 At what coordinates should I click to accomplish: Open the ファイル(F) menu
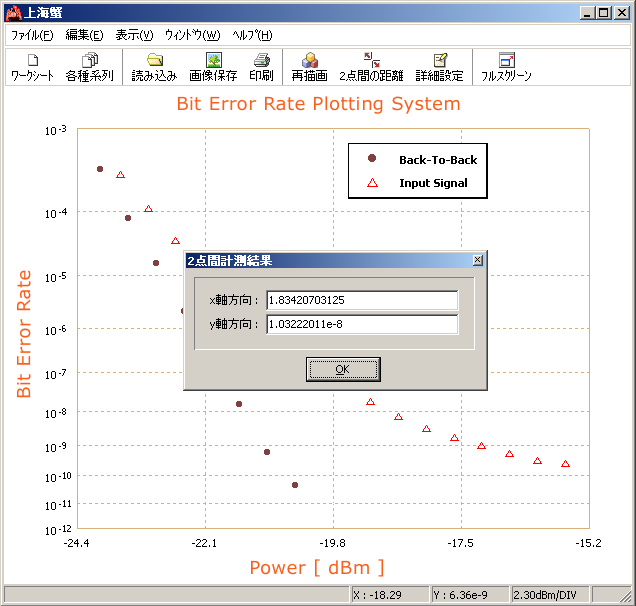32,35
